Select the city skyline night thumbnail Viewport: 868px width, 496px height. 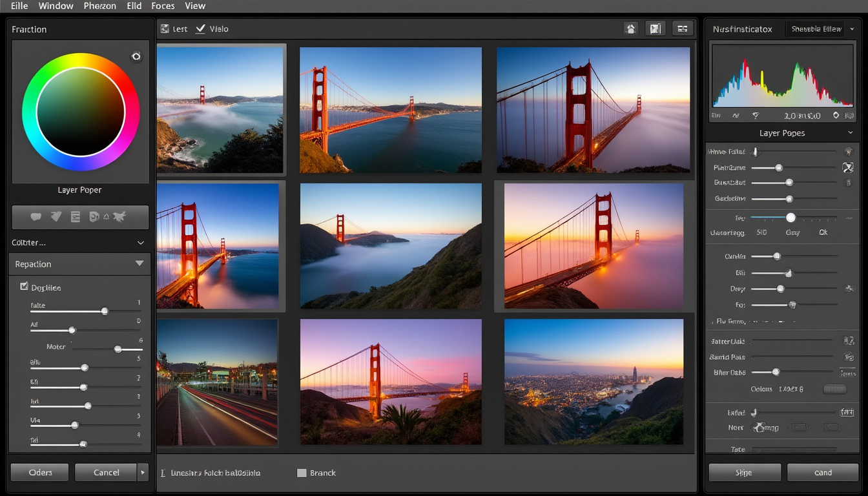[x=594, y=381]
